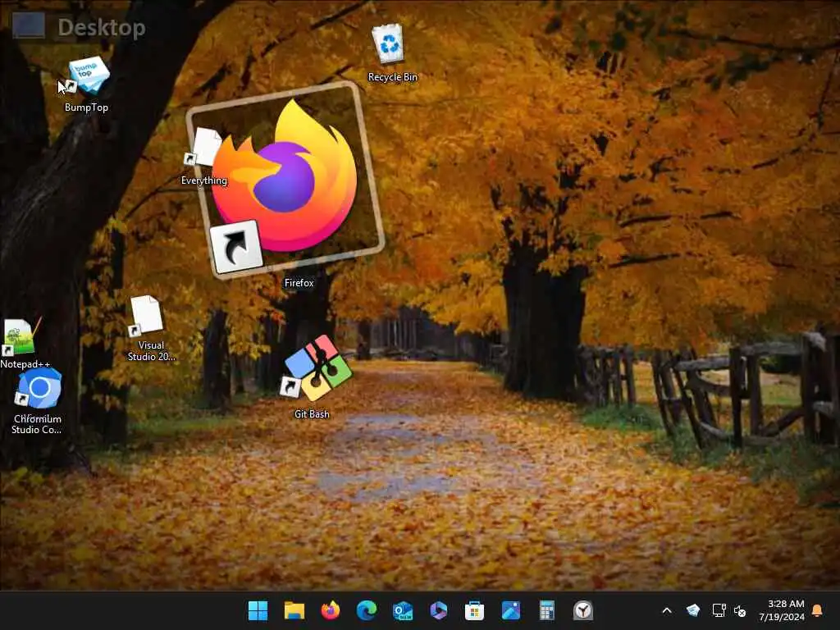Viewport: 840px width, 630px height.
Task: Open the clock showing 3:28 AM
Action: click(x=782, y=610)
